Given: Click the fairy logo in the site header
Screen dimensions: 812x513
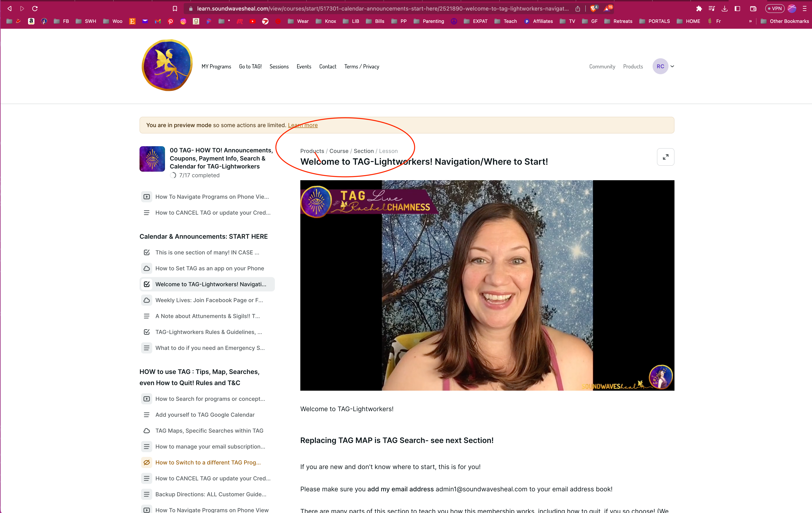Looking at the screenshot, I should point(167,65).
